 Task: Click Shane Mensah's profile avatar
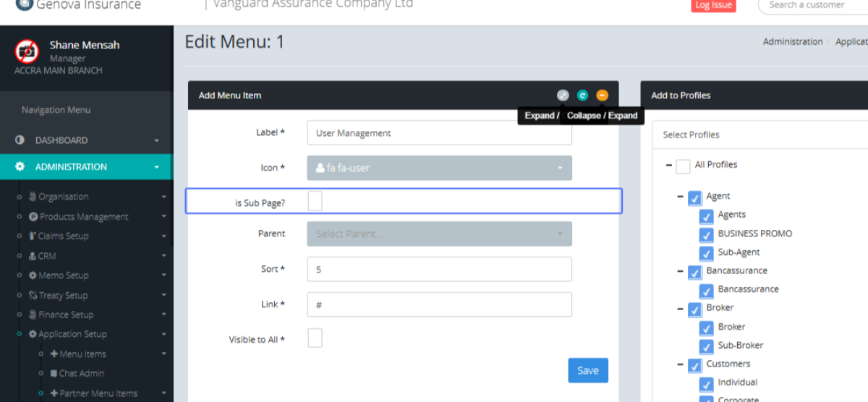click(x=27, y=51)
